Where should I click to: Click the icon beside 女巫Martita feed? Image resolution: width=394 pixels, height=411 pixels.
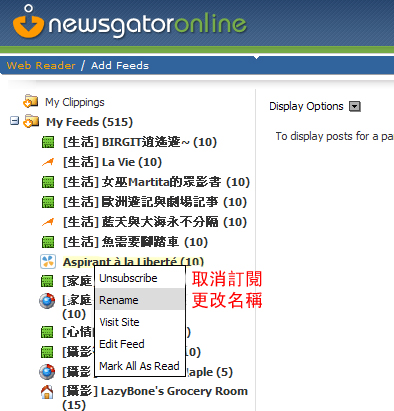click(x=48, y=182)
